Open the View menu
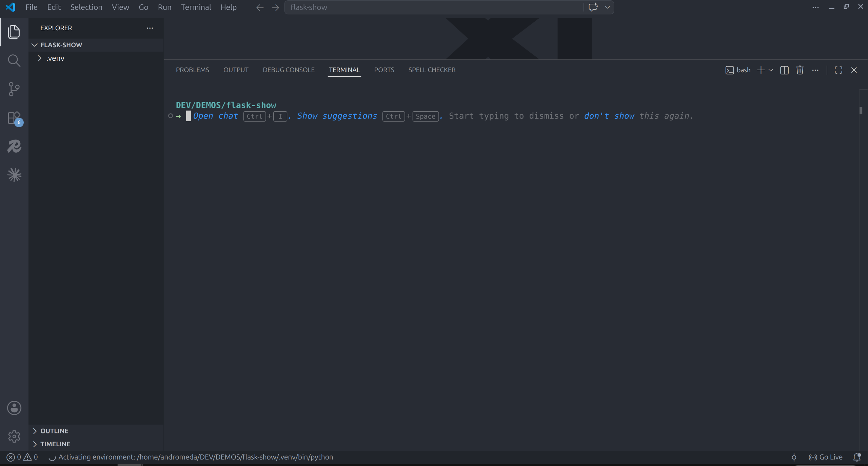Image resolution: width=868 pixels, height=466 pixels. [120, 7]
